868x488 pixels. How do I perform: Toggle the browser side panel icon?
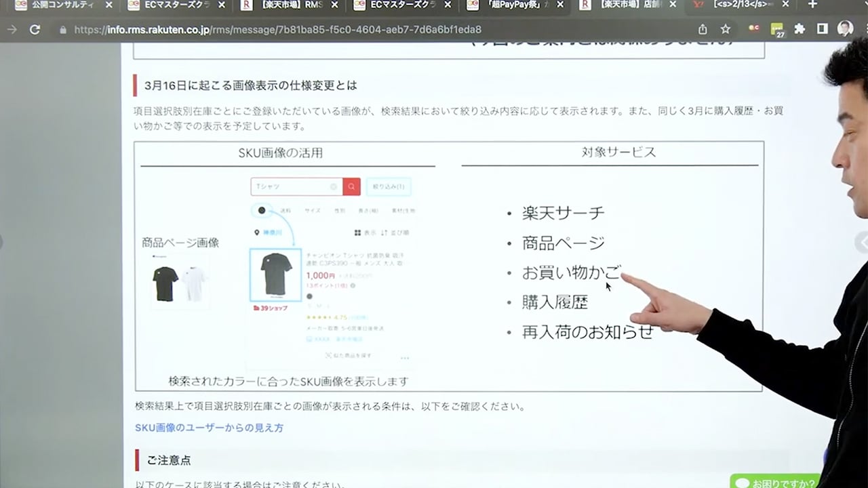tap(822, 29)
